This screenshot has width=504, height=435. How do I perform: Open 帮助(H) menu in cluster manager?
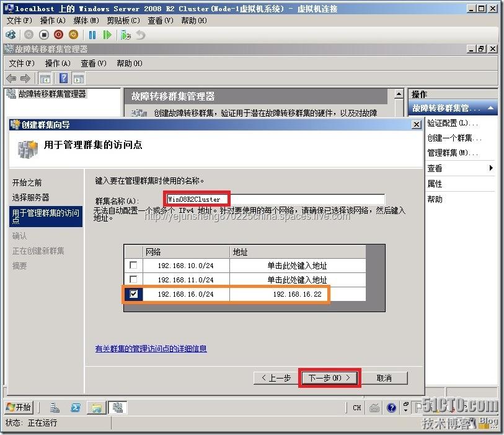[130, 63]
